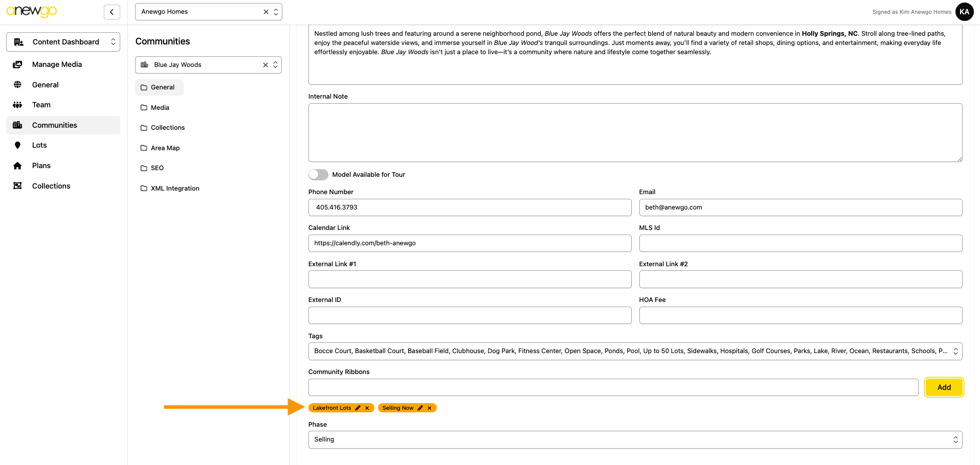
Task: Open the XML Integration folder
Action: (x=174, y=189)
